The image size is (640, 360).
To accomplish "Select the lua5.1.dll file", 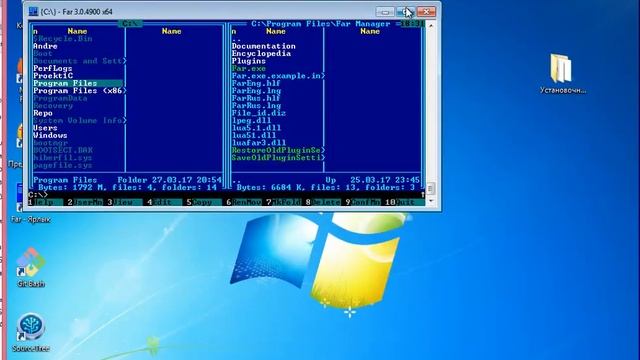I will (x=256, y=128).
